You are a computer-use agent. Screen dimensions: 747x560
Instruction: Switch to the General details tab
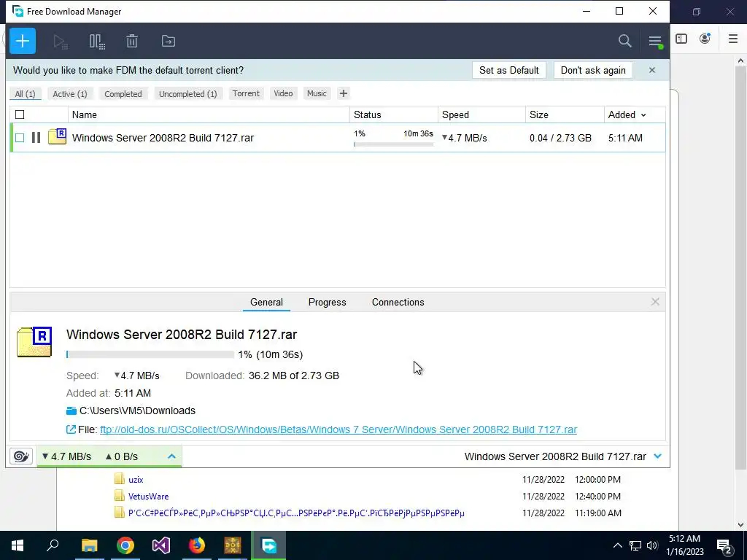tap(266, 303)
